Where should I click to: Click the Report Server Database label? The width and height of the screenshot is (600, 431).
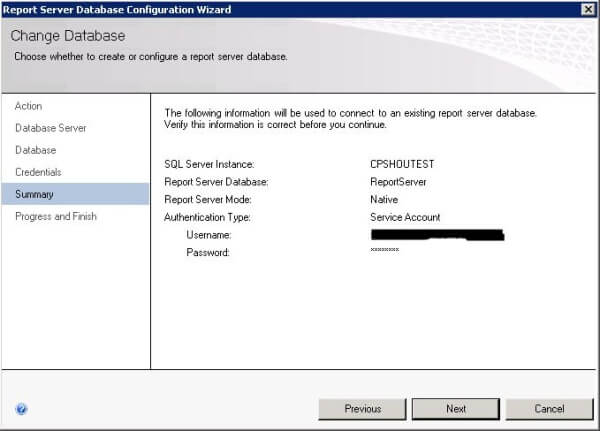pos(216,182)
